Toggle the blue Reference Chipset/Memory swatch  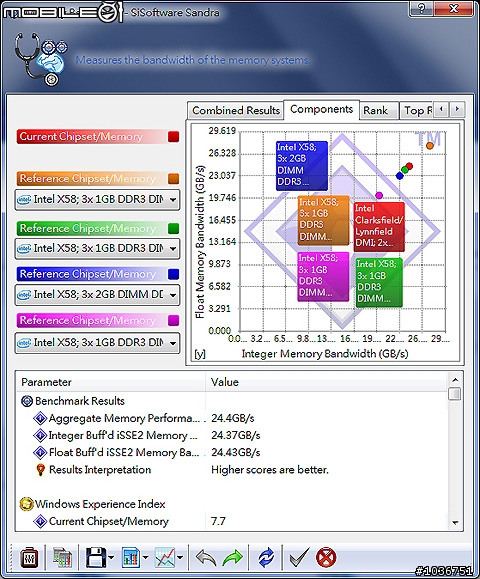click(174, 274)
